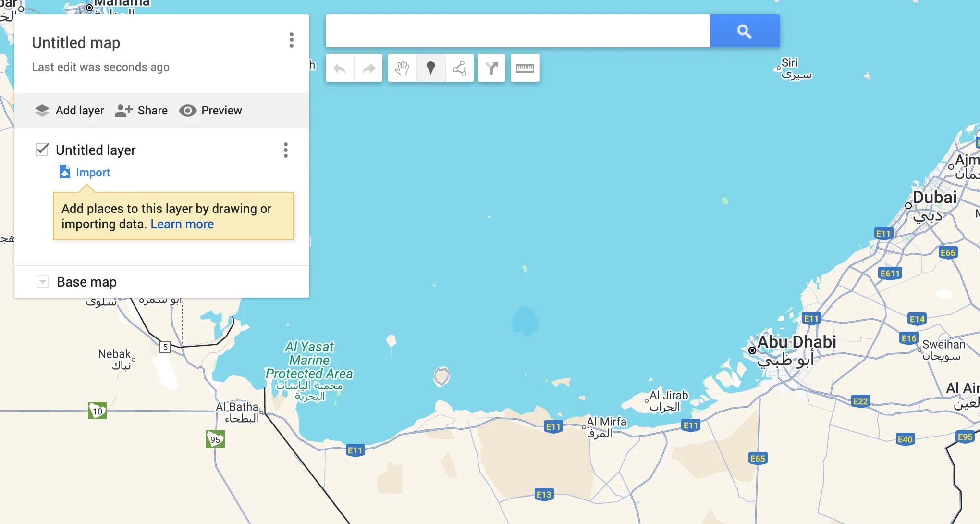Select the Add directions tool
The width and height of the screenshot is (980, 524).
(x=491, y=68)
